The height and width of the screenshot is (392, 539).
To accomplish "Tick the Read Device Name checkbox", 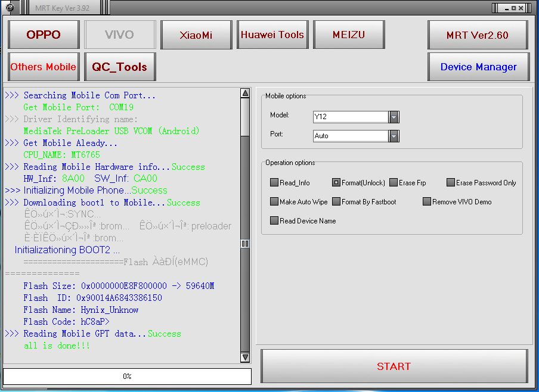I will [274, 220].
